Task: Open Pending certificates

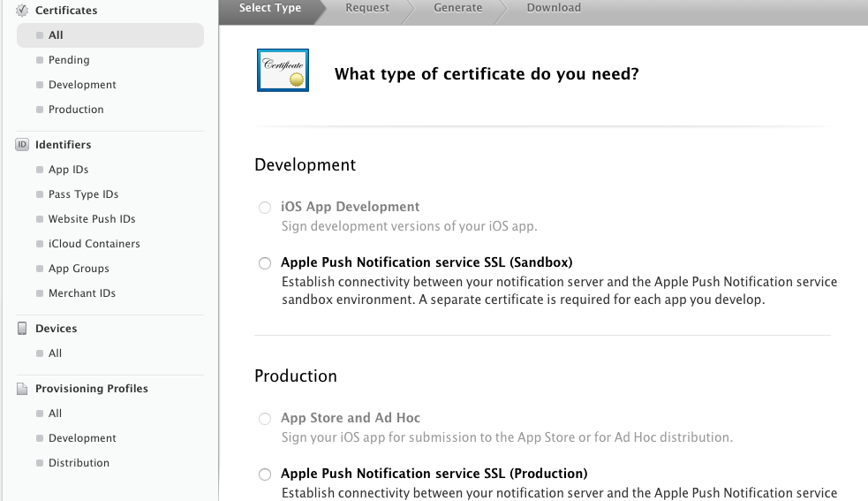Action: 69,60
